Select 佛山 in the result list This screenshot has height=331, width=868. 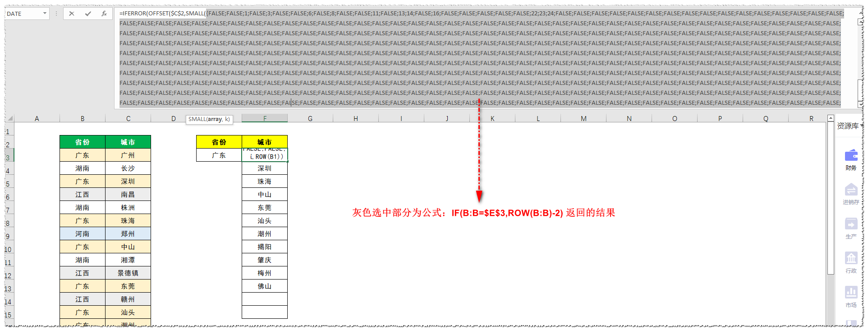[265, 286]
